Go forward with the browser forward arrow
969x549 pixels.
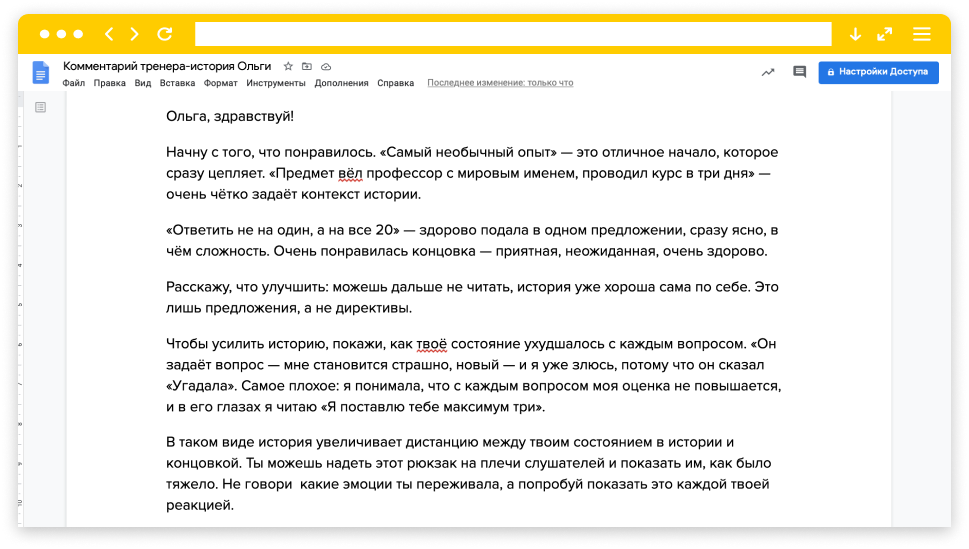134,34
